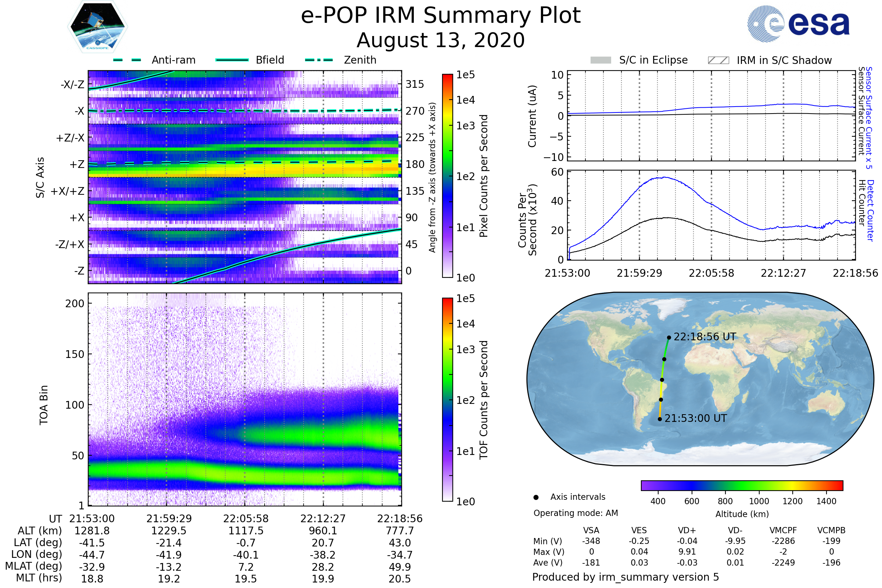This screenshot has width=882, height=588.
Task: Click the CASSIOPE mission logo
Action: click(97, 27)
